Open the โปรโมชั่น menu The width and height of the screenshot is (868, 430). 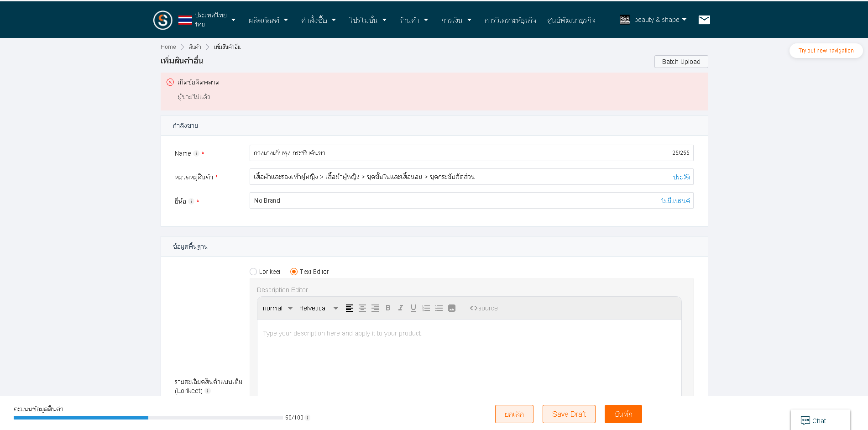pyautogui.click(x=368, y=20)
